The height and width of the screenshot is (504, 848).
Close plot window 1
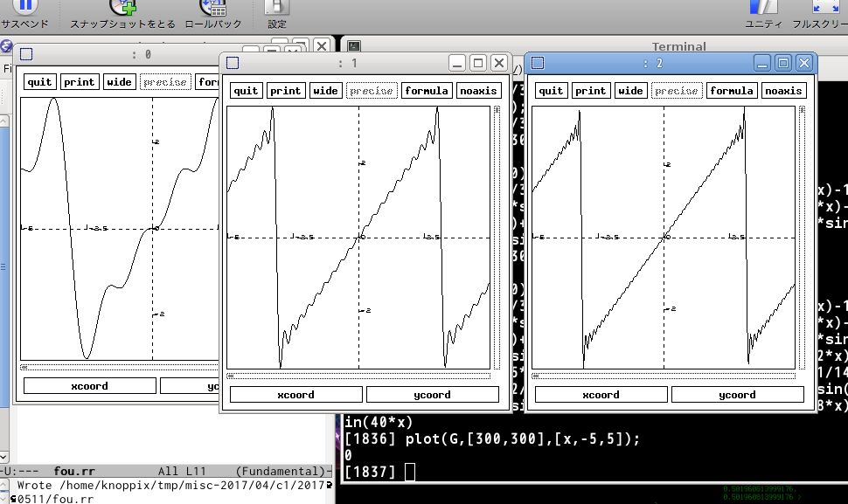coord(499,63)
